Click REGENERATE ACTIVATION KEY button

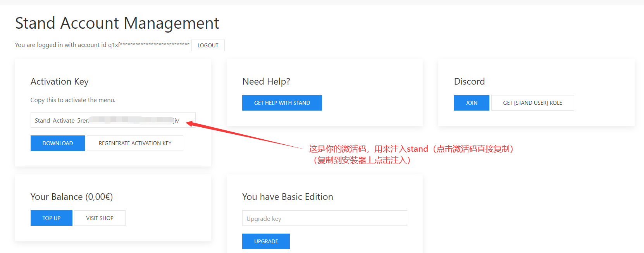[x=135, y=143]
